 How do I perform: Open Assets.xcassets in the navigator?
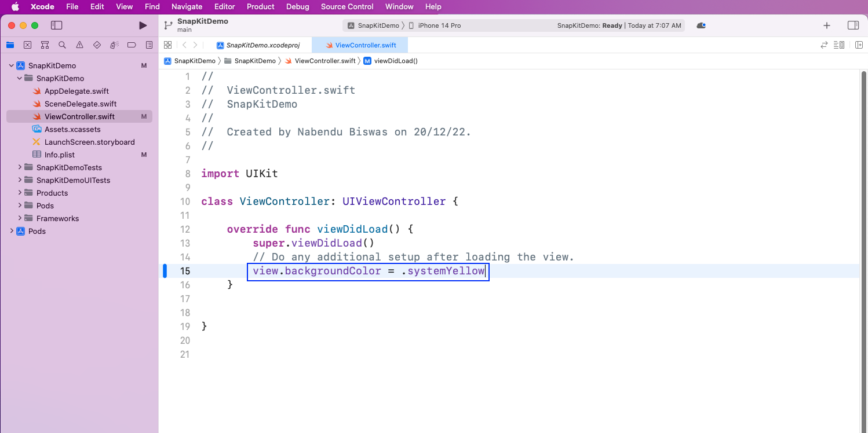pyautogui.click(x=72, y=129)
